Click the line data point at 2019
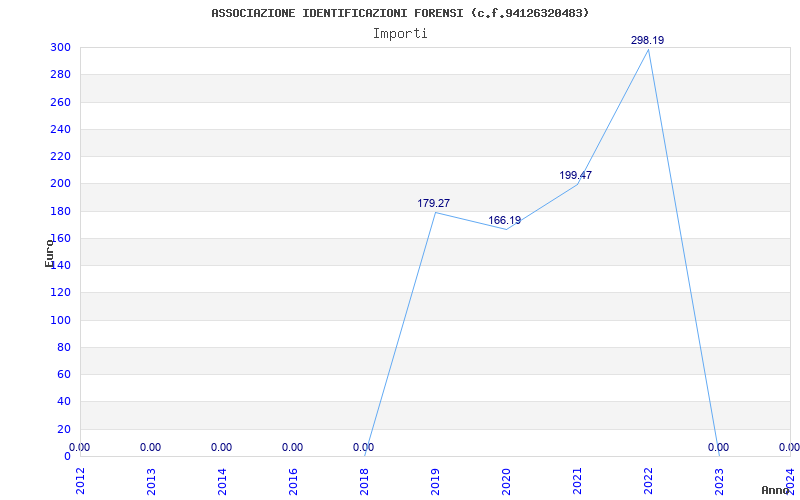The height and width of the screenshot is (500, 800). [435, 212]
